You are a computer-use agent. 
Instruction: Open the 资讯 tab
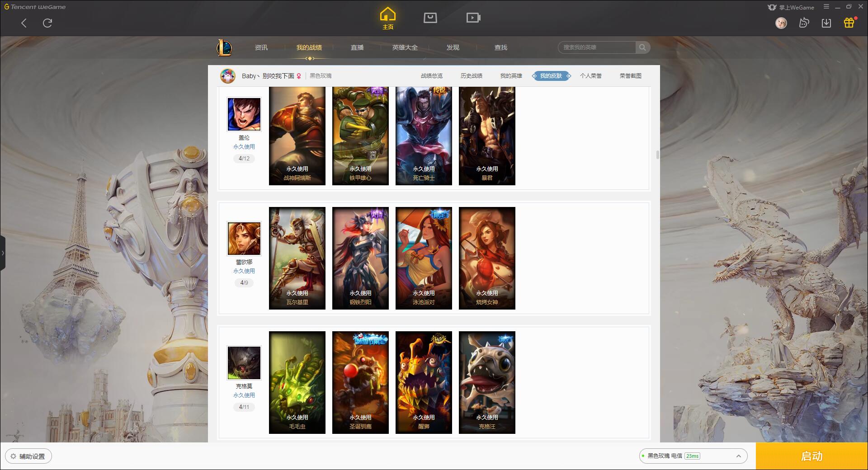tap(261, 47)
